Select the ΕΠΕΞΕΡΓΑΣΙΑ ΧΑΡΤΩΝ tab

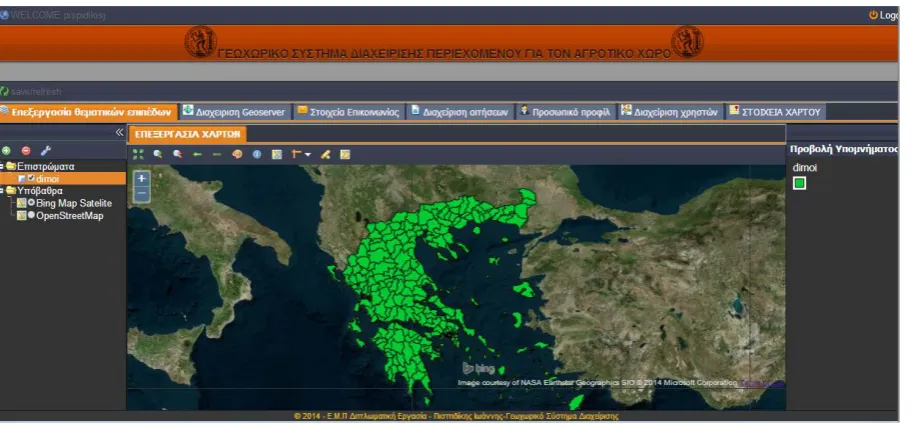187,134
